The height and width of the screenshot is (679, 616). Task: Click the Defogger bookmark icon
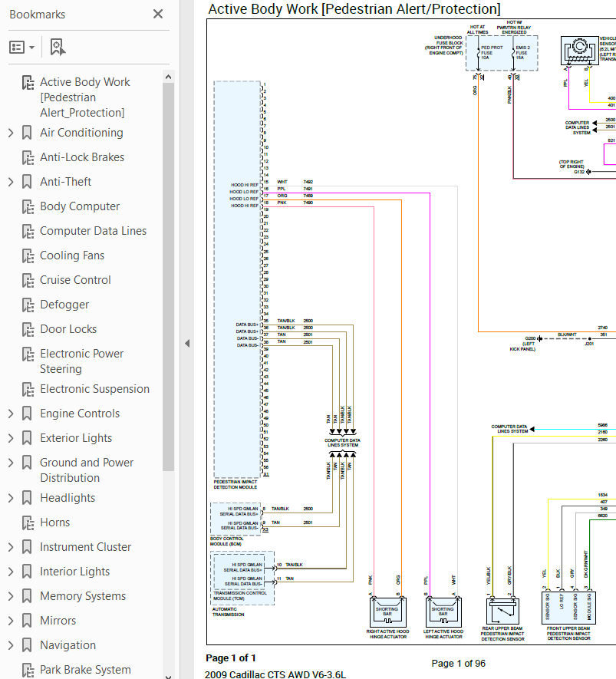28,305
